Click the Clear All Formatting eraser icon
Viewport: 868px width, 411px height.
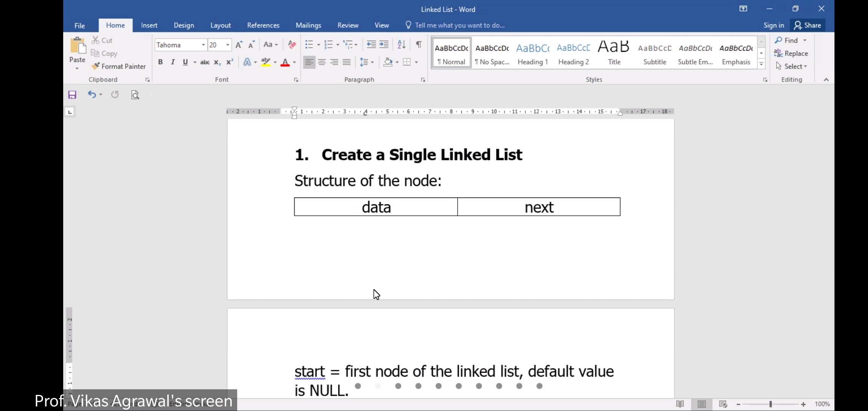click(292, 45)
